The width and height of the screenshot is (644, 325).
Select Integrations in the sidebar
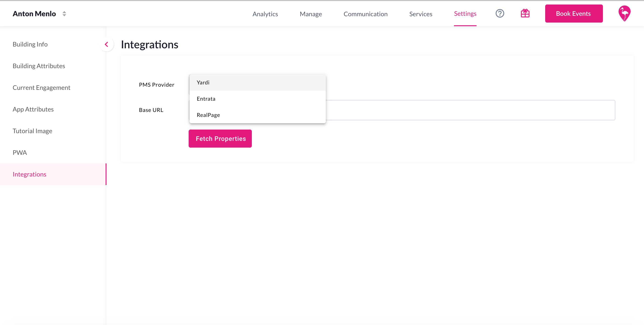(x=53, y=174)
